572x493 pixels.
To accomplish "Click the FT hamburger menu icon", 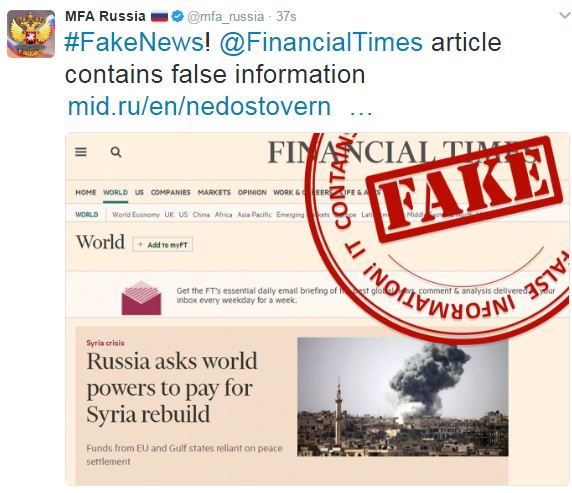I will [81, 152].
